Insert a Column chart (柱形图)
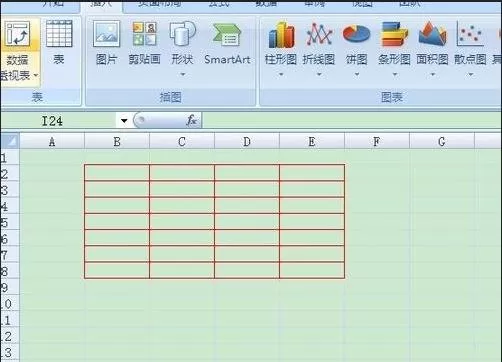Image resolution: width=502 pixels, height=362 pixels. (x=281, y=48)
